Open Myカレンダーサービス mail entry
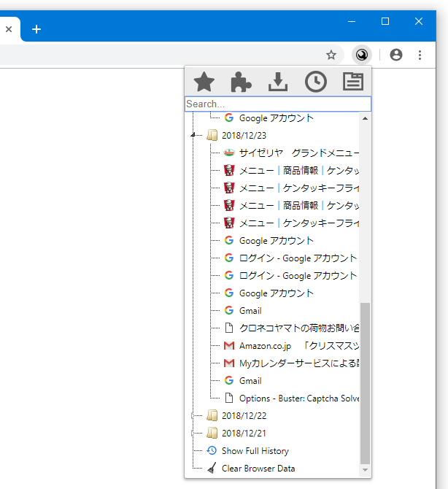Viewport: 448px width, 489px height. (299, 363)
